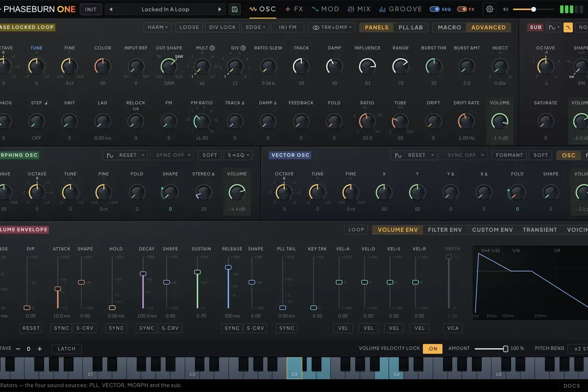
Task: Click the minus button for keyboard octave
Action: click(18, 349)
